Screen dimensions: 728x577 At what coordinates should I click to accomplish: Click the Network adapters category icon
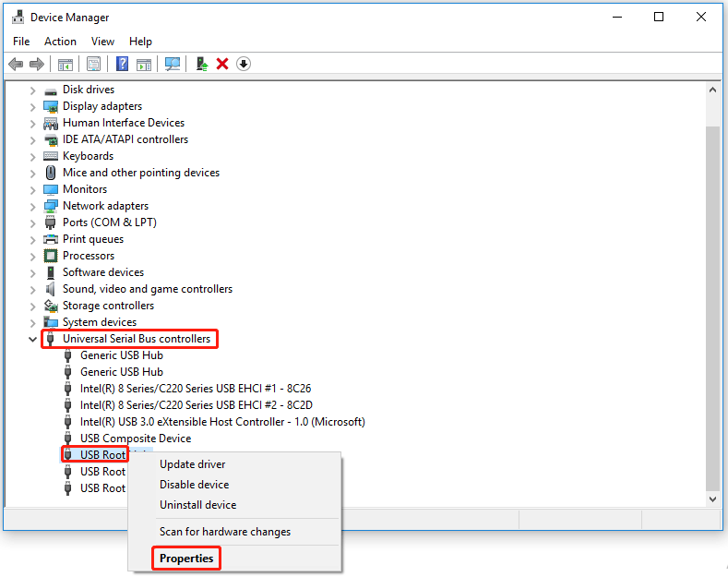point(51,206)
